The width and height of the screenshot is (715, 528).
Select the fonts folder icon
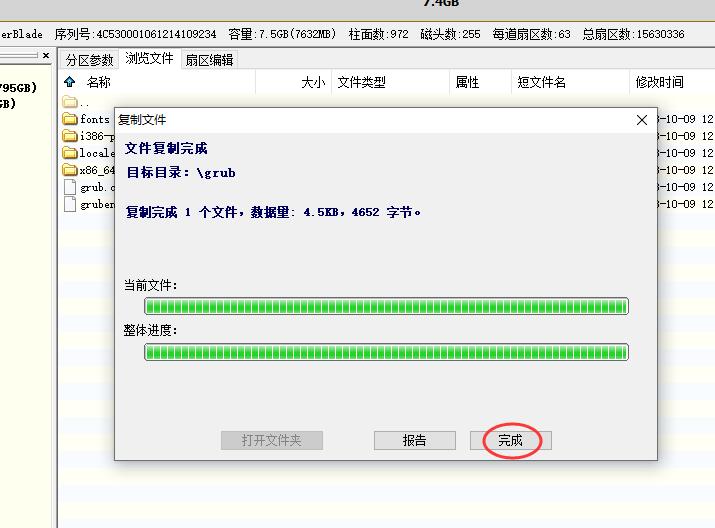(x=70, y=119)
